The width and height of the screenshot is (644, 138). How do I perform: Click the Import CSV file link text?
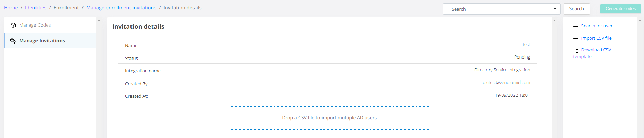[x=596, y=38]
